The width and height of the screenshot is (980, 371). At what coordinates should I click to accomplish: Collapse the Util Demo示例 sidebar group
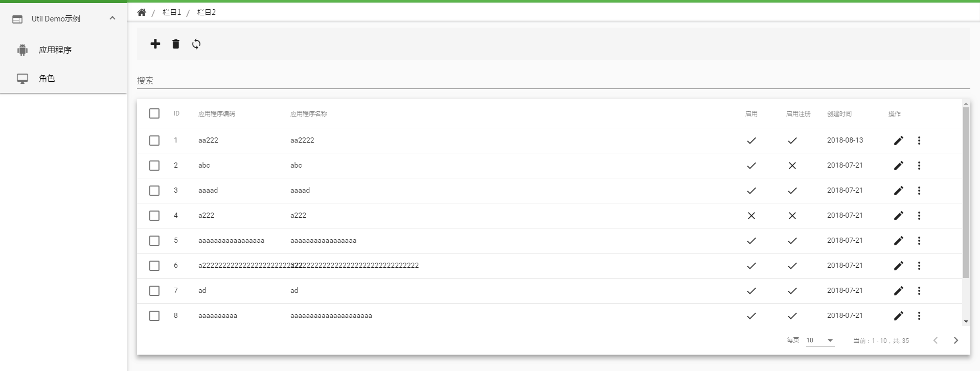[112, 19]
